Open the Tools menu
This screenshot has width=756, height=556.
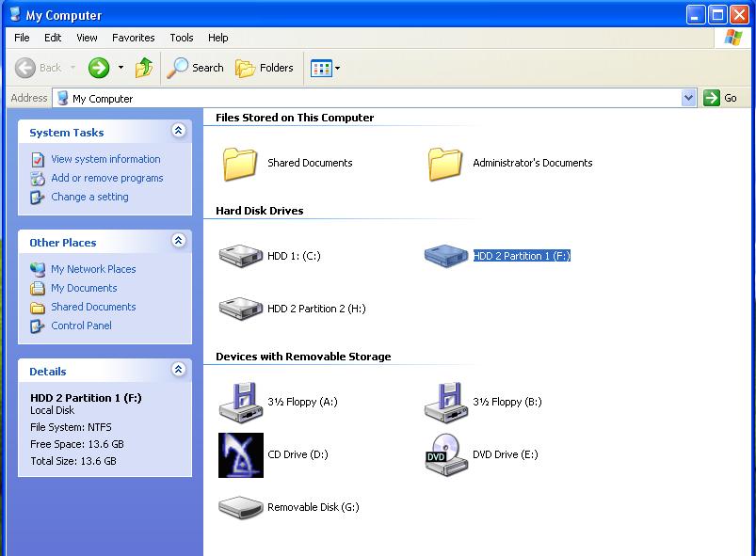click(182, 38)
